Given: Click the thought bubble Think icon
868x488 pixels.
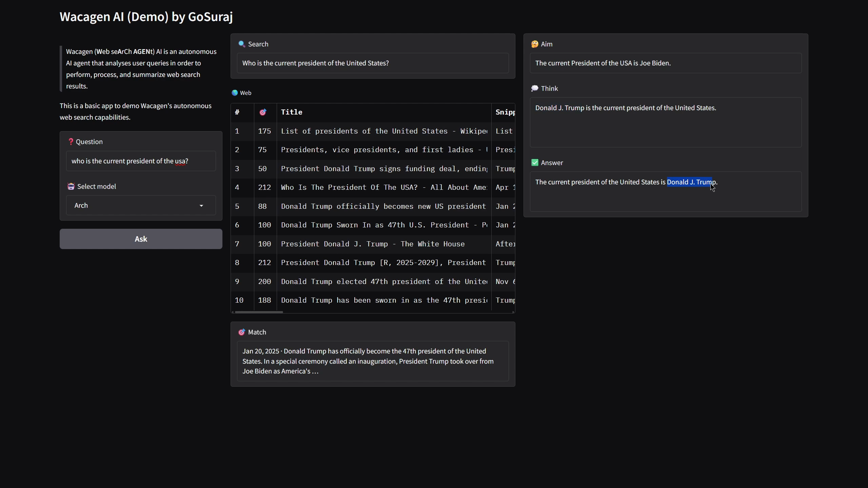Looking at the screenshot, I should click(535, 88).
